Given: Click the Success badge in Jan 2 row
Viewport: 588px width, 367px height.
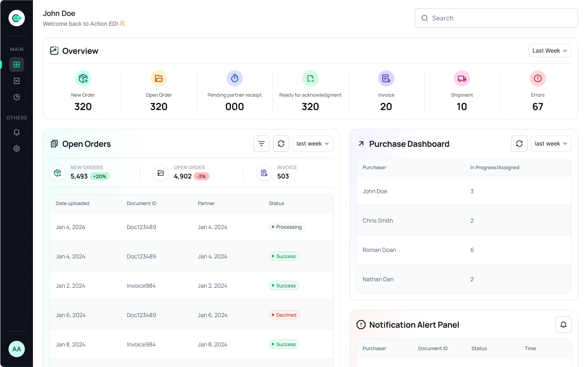Looking at the screenshot, I should pos(284,286).
